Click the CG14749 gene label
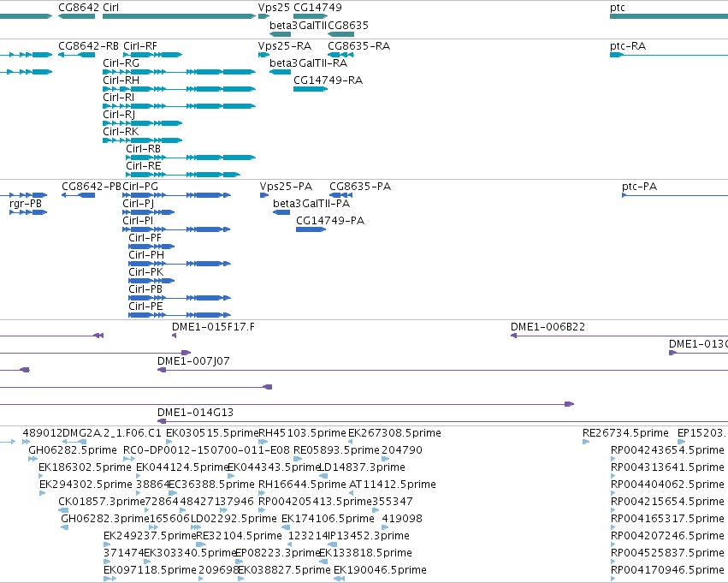Screen dimensions: 728x583 [318, 8]
